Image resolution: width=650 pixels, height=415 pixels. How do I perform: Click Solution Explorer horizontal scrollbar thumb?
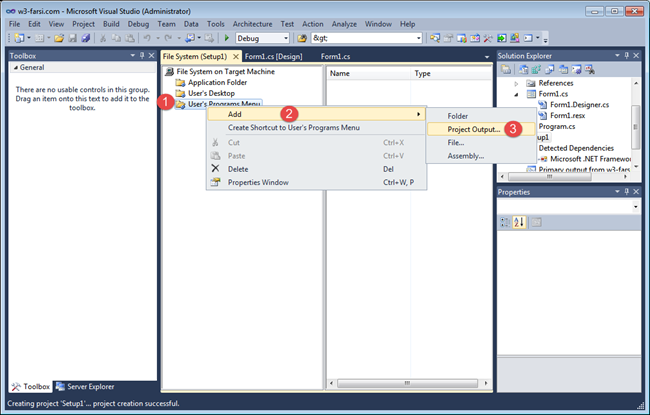(549, 177)
